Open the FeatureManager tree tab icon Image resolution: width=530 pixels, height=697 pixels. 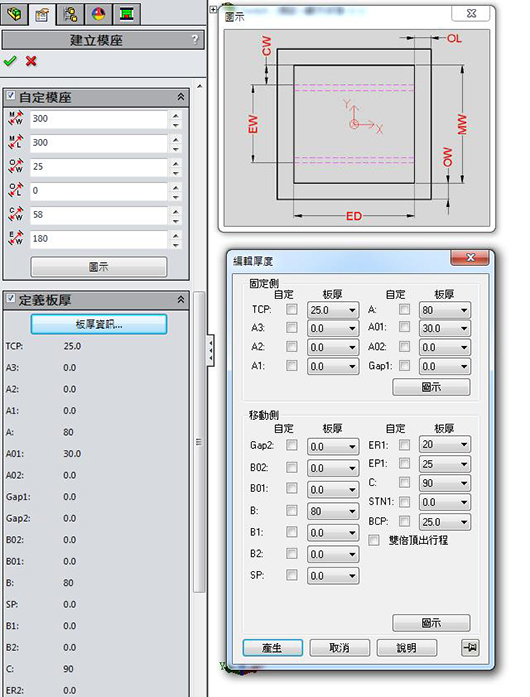[14, 14]
